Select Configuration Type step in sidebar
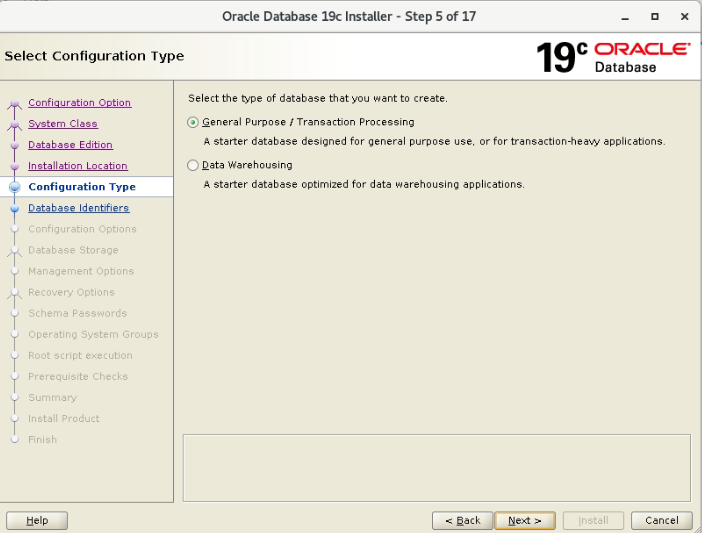702x533 pixels. (82, 187)
